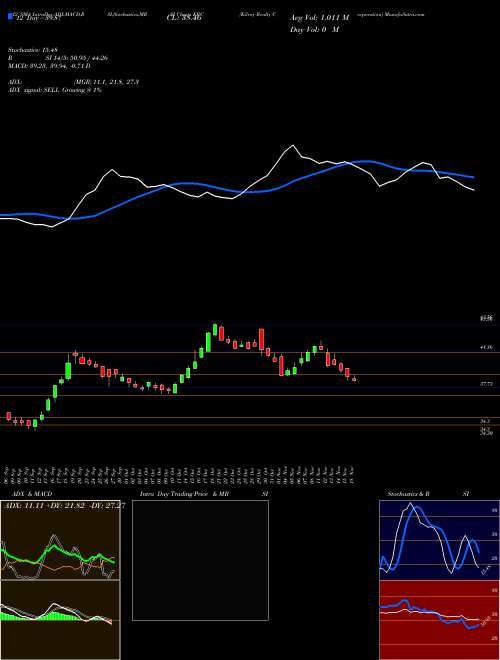500x660 pixels.
Task: Click the 'Avg Vol: 1.011 M' readout
Action: pos(319,18)
